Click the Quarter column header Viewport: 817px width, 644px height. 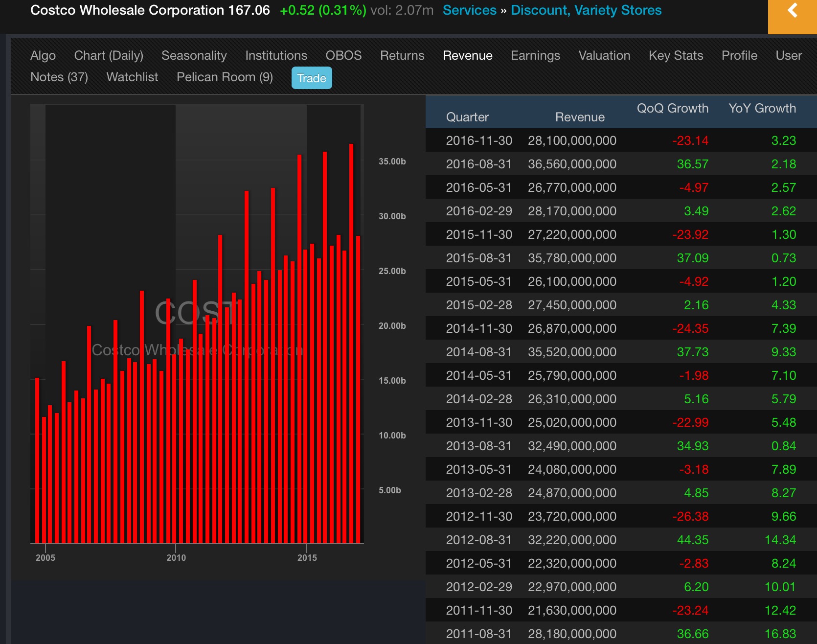tap(467, 117)
